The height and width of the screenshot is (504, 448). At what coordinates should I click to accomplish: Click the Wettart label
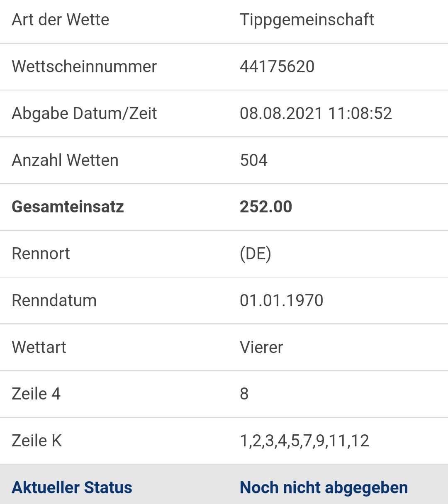click(x=39, y=347)
